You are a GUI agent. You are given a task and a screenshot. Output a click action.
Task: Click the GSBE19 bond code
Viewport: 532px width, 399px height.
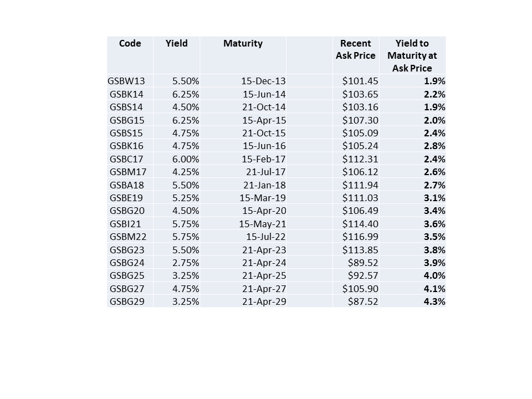pos(126,198)
